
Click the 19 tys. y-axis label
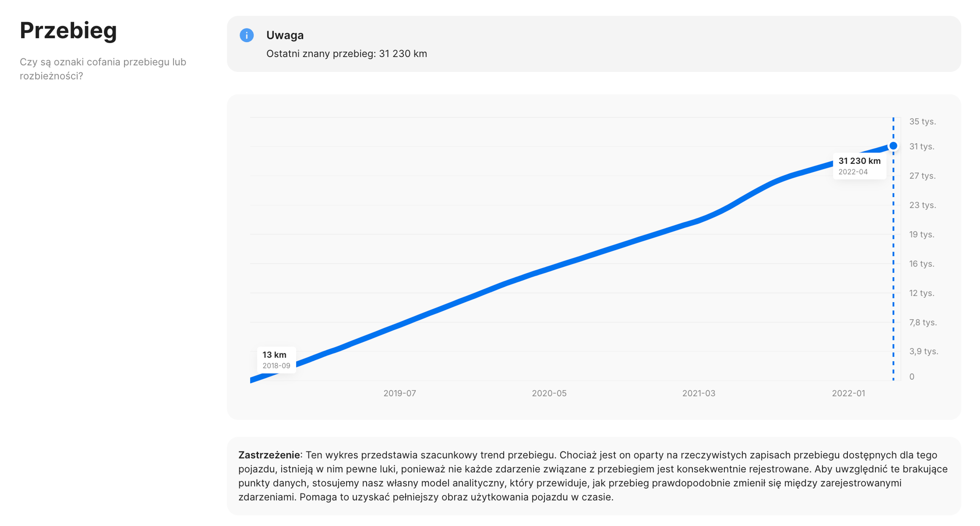(921, 234)
